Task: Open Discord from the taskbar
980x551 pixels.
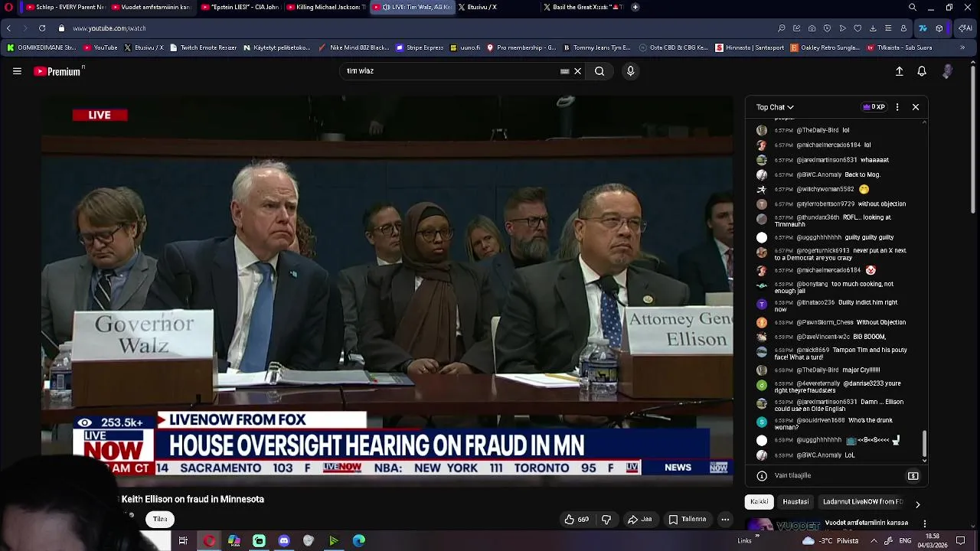Action: [x=284, y=541]
